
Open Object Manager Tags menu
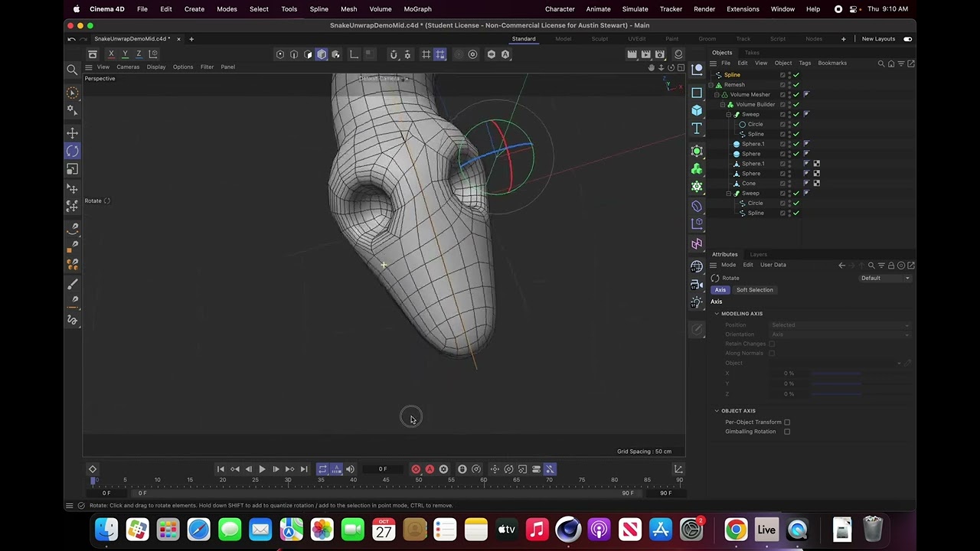pyautogui.click(x=805, y=63)
